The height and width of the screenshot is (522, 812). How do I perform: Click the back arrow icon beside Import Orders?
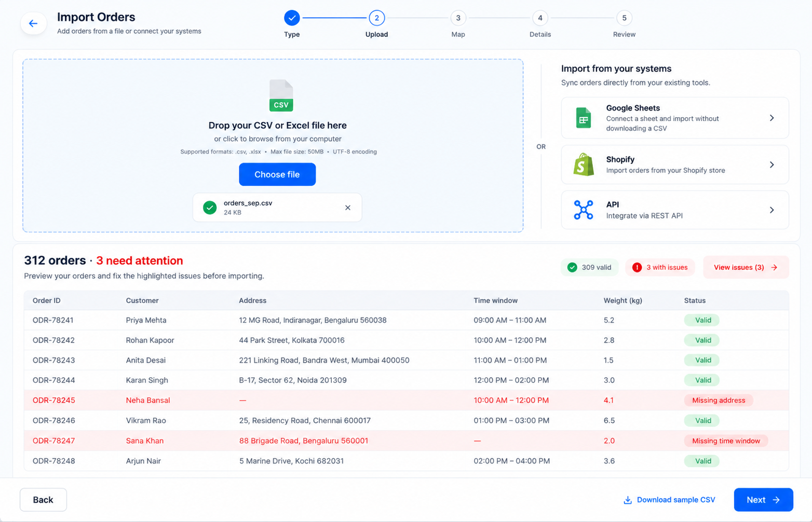click(33, 23)
